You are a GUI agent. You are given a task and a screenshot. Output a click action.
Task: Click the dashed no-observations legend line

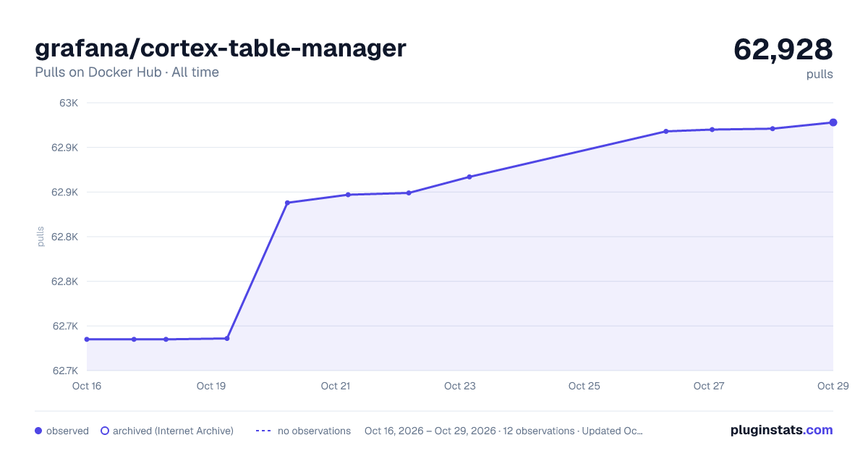tap(263, 431)
